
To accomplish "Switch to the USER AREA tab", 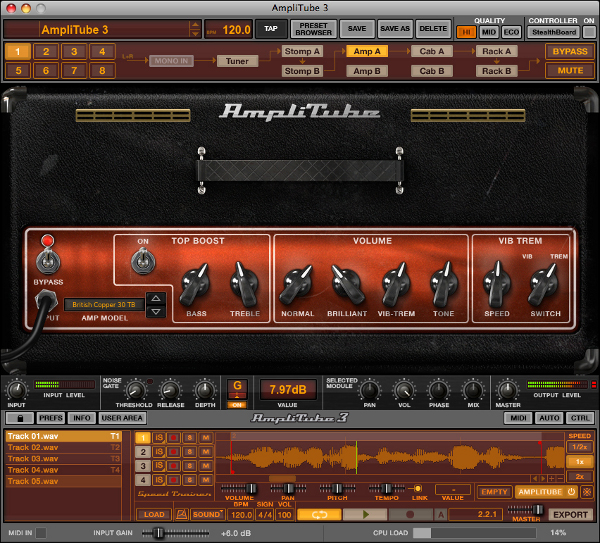I will coord(121,417).
